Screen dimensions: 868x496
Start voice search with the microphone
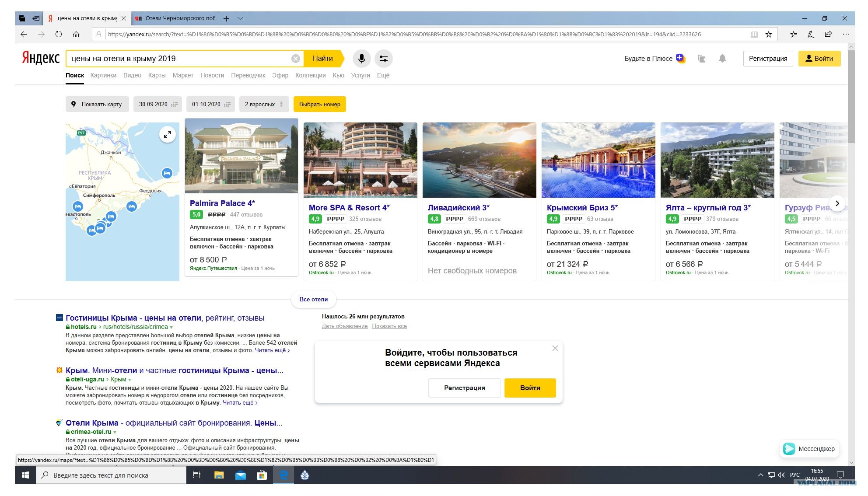[362, 59]
